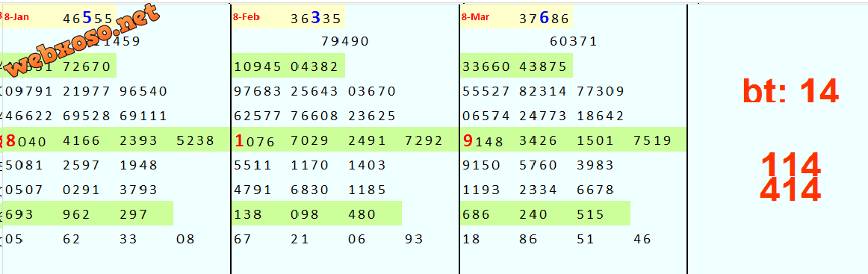868x274 pixels.
Task: Click the 8-Feb date label
Action: 247,17
